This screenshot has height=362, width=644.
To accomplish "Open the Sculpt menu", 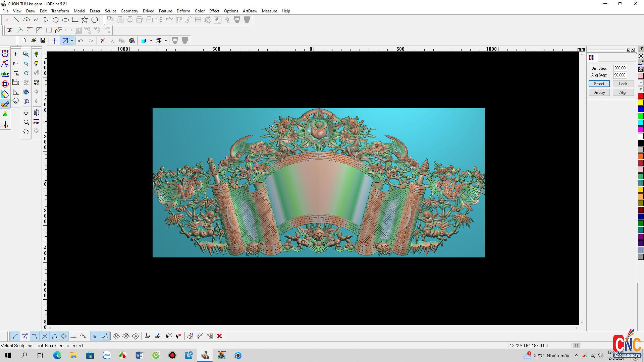I will point(110,11).
